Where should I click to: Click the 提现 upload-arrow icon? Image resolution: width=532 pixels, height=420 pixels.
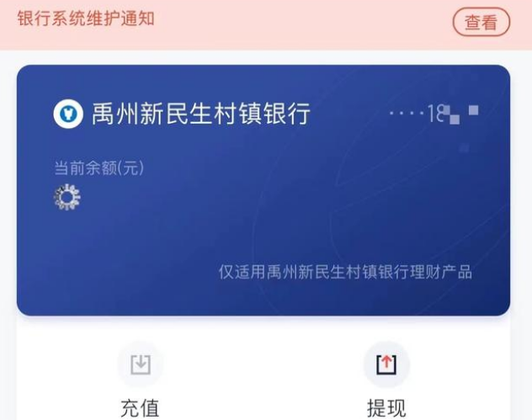click(386, 364)
